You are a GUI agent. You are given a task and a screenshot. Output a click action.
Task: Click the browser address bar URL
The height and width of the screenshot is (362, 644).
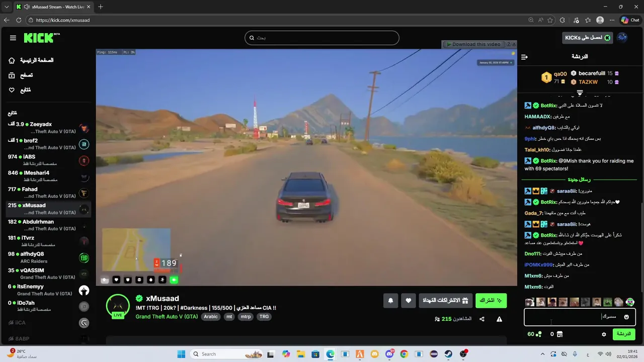click(63, 20)
